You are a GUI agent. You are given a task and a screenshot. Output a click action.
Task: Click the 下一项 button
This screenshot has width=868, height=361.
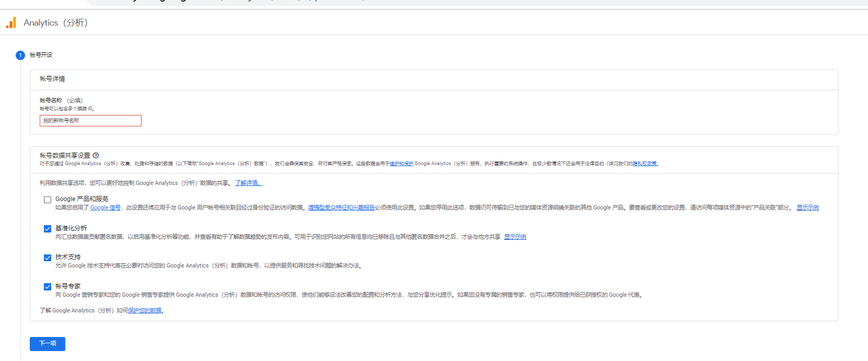point(48,344)
